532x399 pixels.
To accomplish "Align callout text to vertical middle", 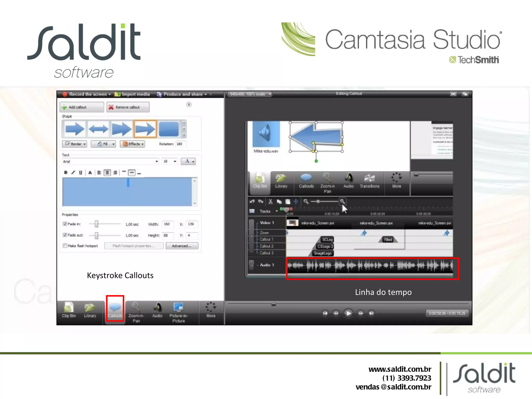I will click(x=132, y=172).
